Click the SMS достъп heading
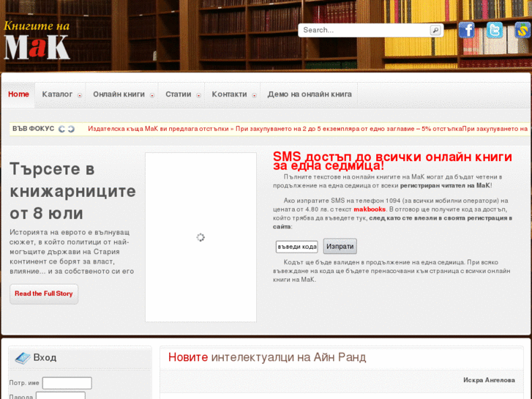This screenshot has height=399, width=532. click(x=392, y=161)
